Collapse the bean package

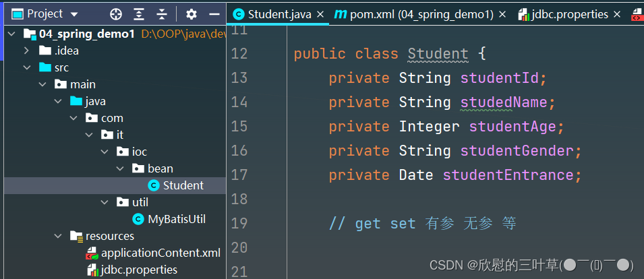point(119,168)
